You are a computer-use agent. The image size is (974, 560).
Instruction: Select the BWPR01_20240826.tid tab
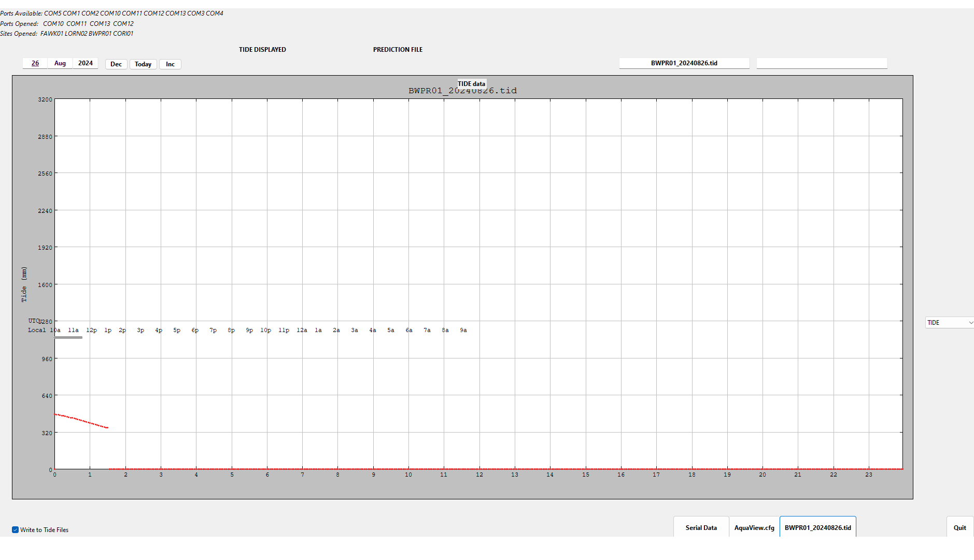click(x=818, y=527)
